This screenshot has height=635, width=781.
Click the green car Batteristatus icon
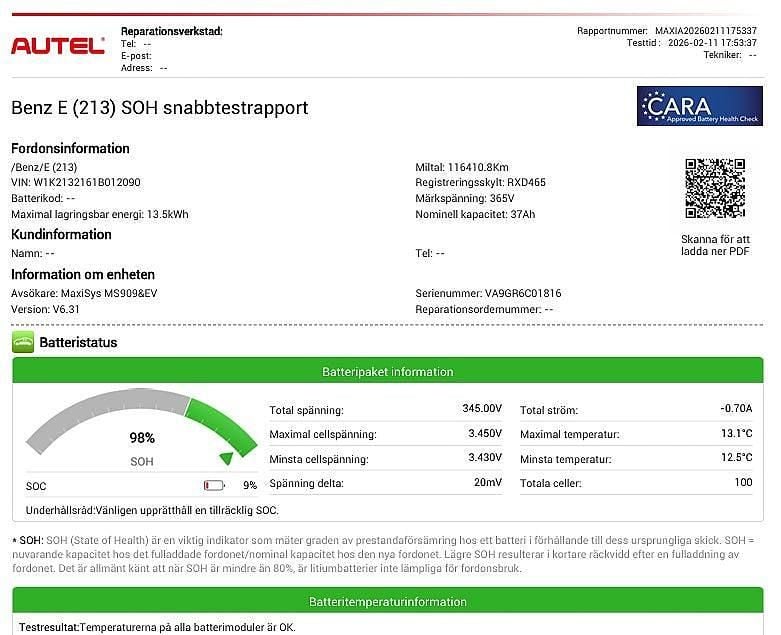pos(23,342)
